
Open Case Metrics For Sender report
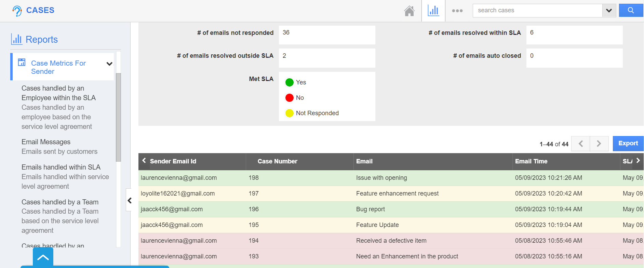coord(58,67)
